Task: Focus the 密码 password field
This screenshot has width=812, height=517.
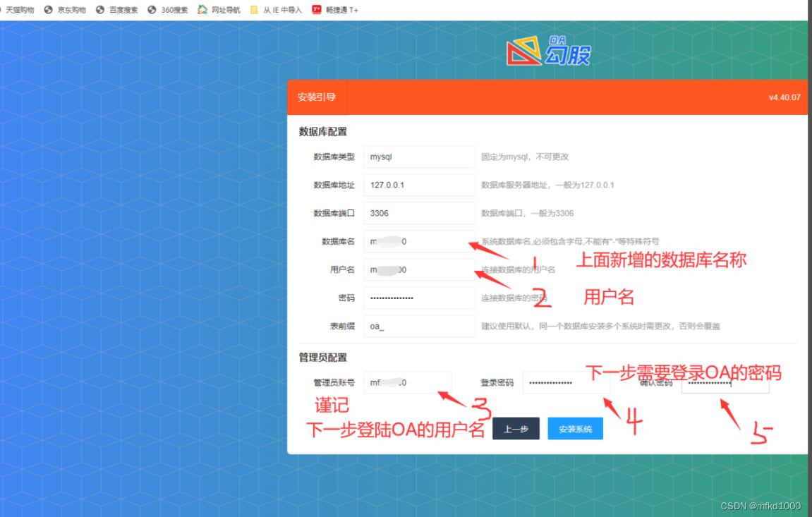Action: pyautogui.click(x=419, y=298)
